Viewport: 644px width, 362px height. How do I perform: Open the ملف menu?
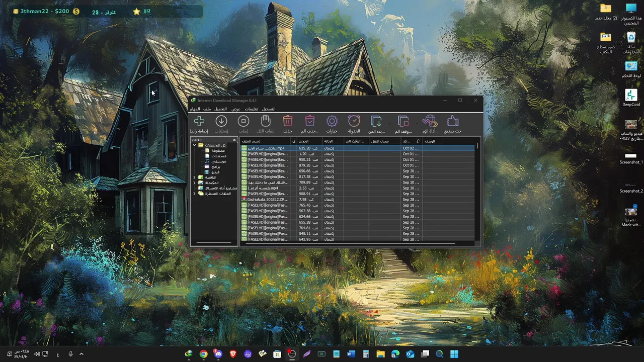[x=207, y=109]
